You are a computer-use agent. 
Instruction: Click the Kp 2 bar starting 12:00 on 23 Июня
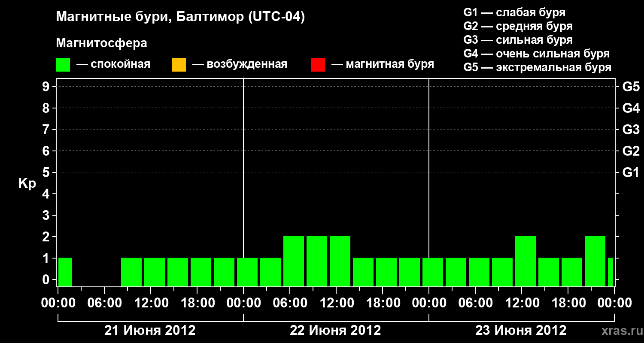(526, 261)
